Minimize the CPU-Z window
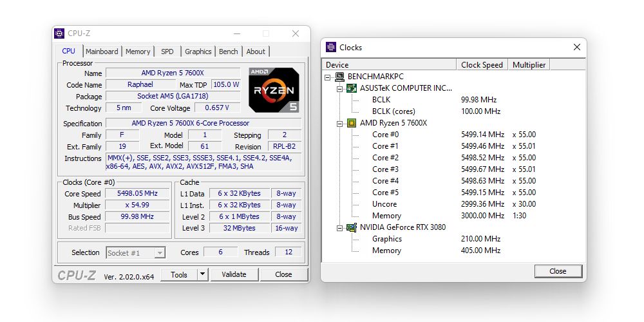The height and width of the screenshot is (322, 644). (x=236, y=33)
